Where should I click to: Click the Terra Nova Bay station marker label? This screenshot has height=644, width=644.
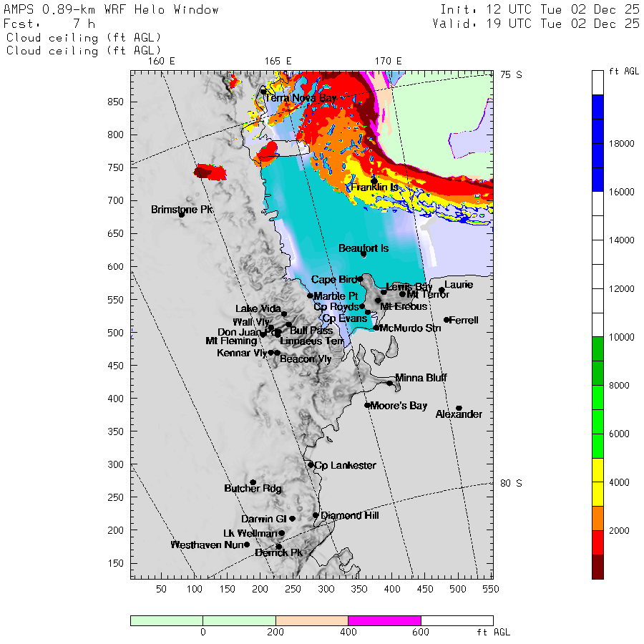(x=301, y=98)
